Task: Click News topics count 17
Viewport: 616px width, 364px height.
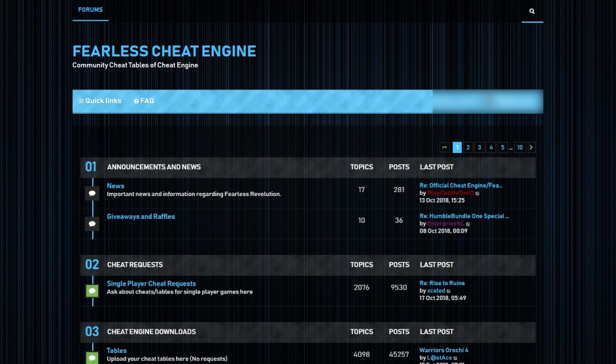Action: click(362, 190)
